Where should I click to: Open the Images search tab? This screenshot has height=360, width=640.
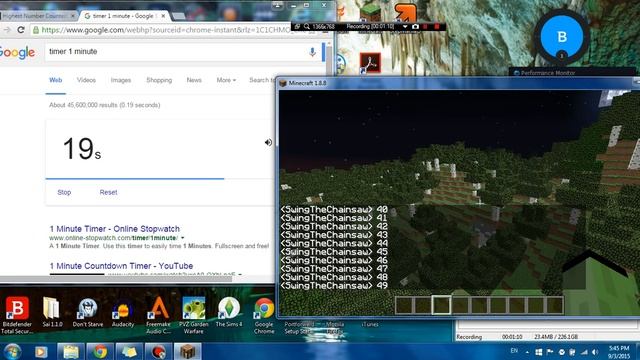[x=121, y=80]
